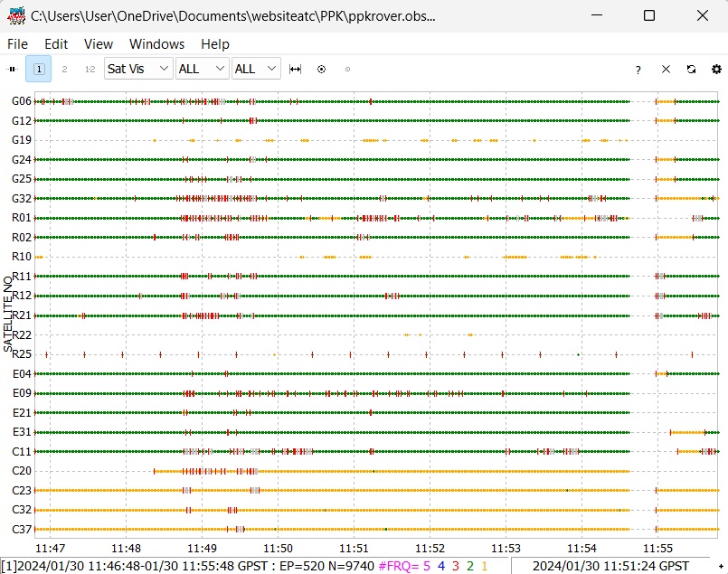This screenshot has height=574, width=728.
Task: Click the connect icon at toolbar start
Action: 13,69
